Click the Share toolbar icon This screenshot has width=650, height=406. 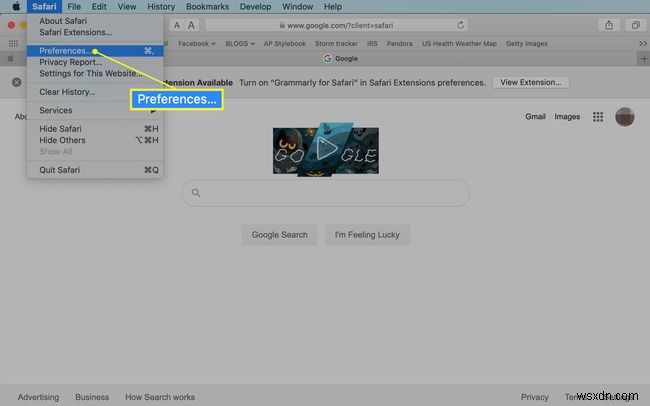click(x=609, y=25)
